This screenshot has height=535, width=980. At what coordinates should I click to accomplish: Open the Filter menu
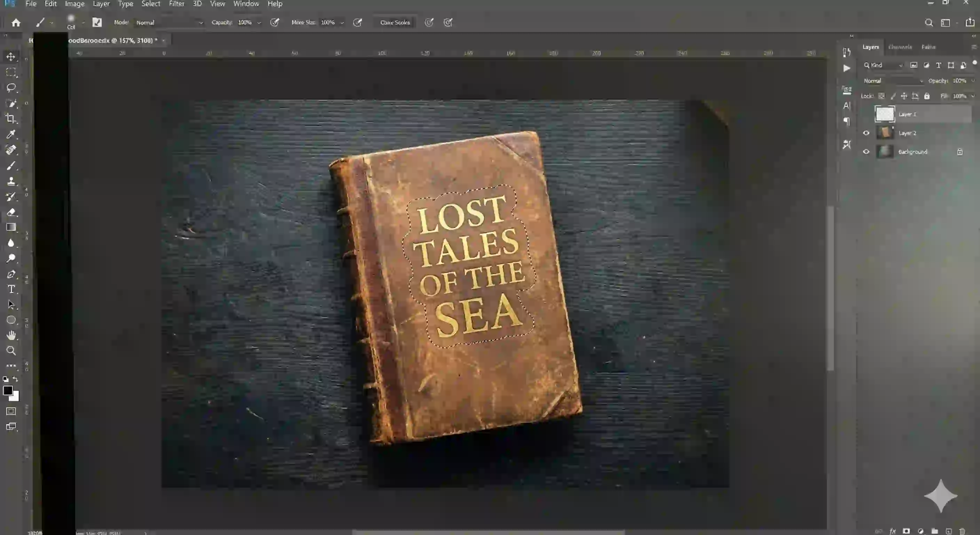(x=176, y=3)
